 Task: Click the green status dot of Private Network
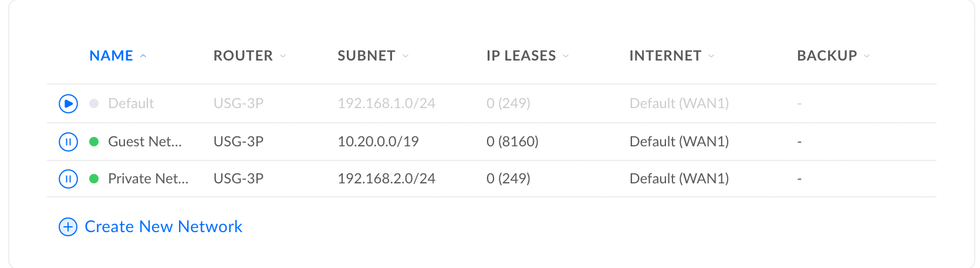coord(94,179)
